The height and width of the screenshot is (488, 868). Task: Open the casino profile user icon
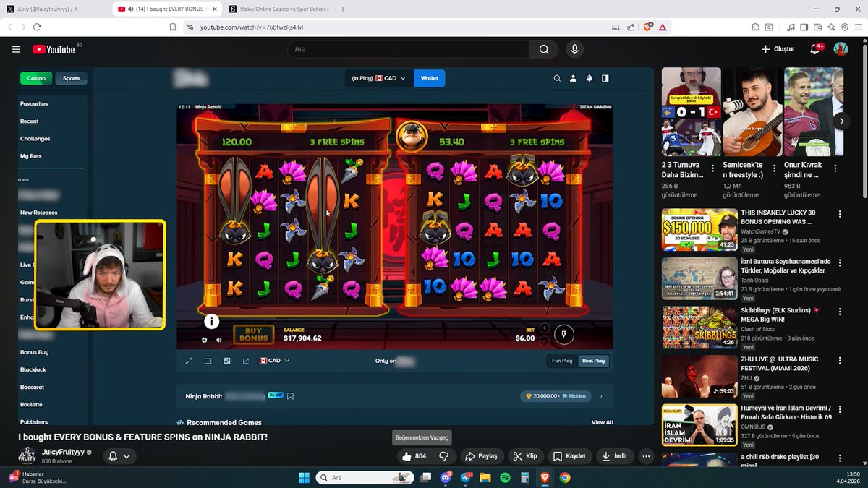click(573, 78)
